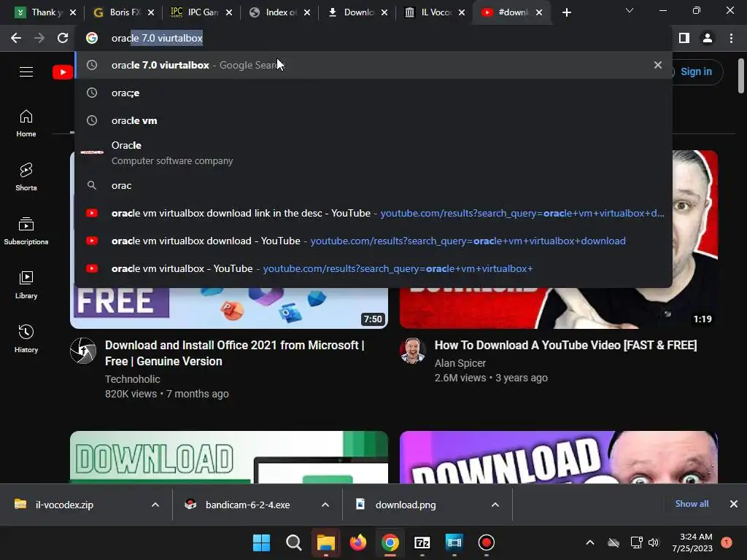Select 'oracle 7.0 viurtalbox' Google Search suggestion
The image size is (747, 560).
[373, 65]
